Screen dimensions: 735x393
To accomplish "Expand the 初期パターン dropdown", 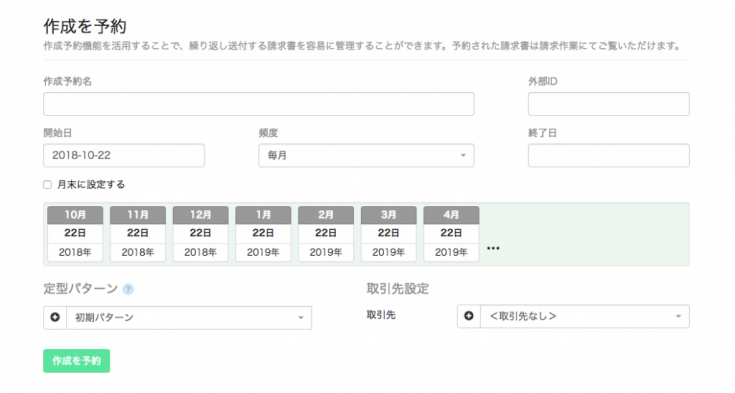I will coord(189,317).
